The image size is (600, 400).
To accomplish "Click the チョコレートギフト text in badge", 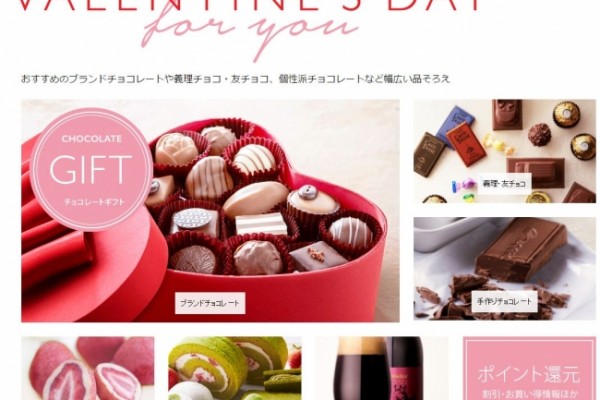I will (x=95, y=202).
